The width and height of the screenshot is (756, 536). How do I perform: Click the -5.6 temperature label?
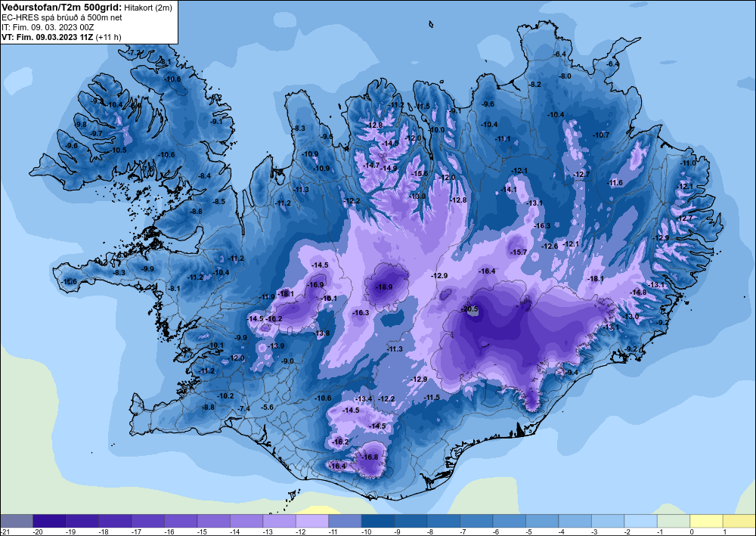point(267,407)
